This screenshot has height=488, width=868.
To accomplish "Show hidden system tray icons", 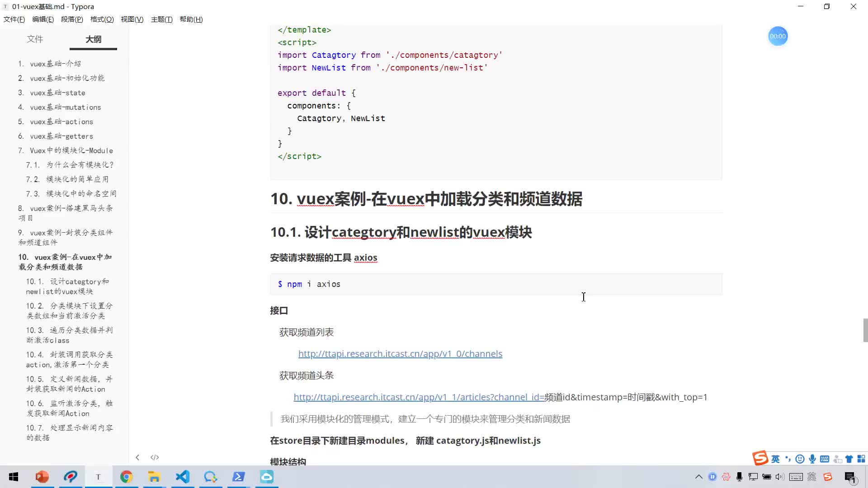I will (x=698, y=477).
